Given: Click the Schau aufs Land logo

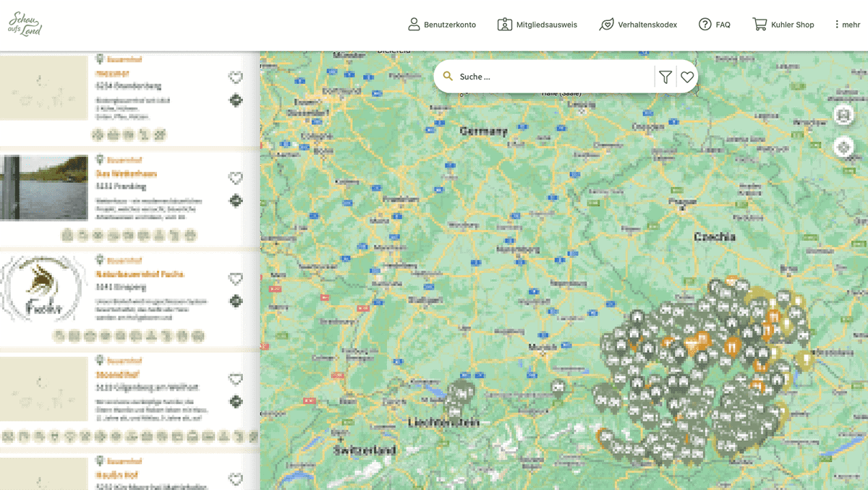Looking at the screenshot, I should pos(25,23).
